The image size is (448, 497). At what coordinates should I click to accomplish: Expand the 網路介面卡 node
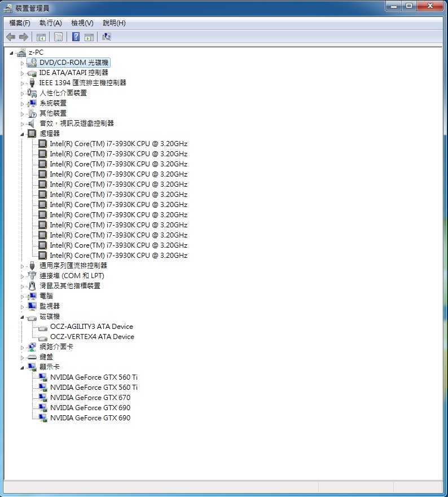tap(22, 348)
